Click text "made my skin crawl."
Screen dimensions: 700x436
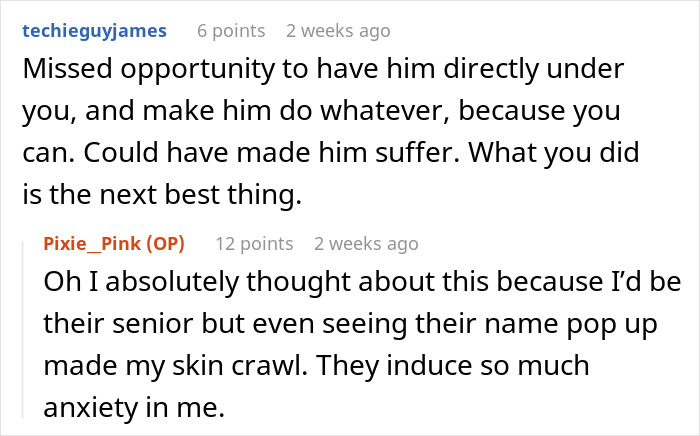(175, 366)
